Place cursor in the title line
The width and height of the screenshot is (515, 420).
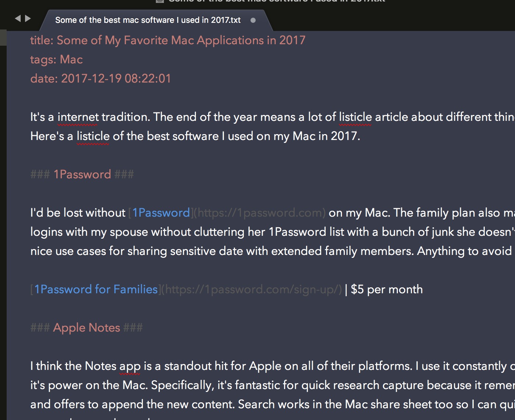tap(168, 40)
